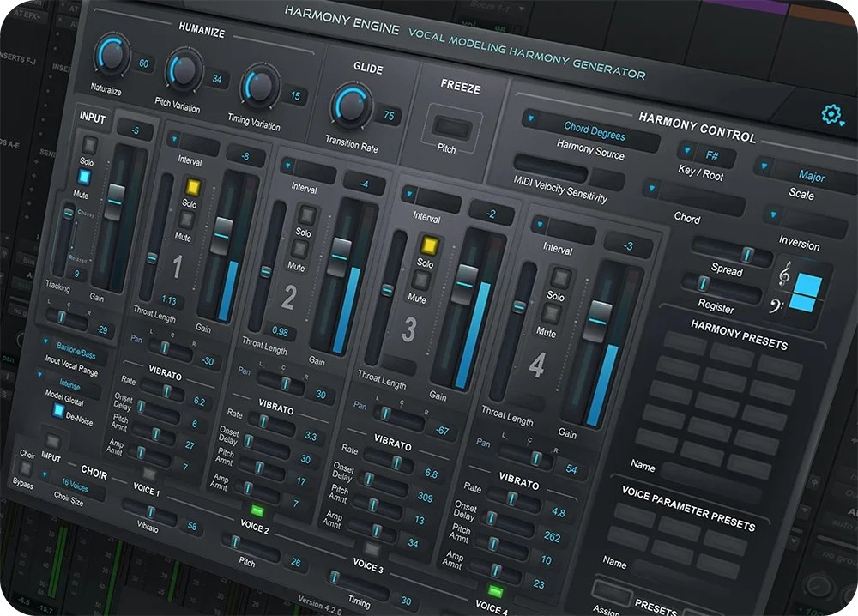Toggle Solo for harmony voice 3
Image resolution: width=858 pixels, height=616 pixels.
pyautogui.click(x=428, y=245)
